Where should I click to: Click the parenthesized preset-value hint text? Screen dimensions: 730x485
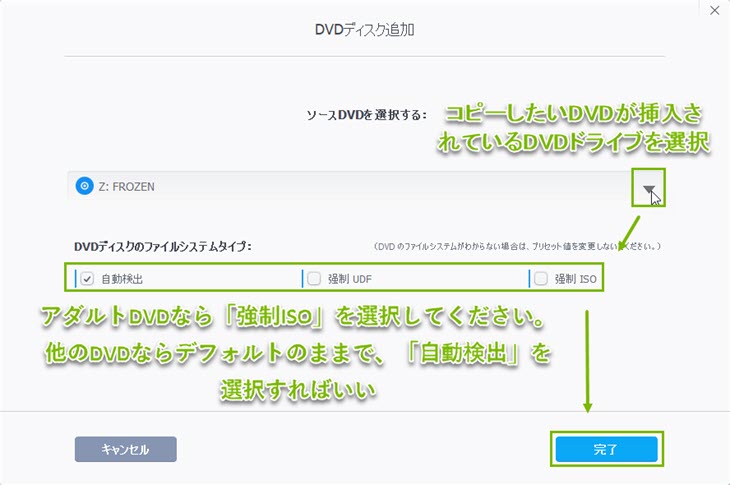click(x=517, y=246)
